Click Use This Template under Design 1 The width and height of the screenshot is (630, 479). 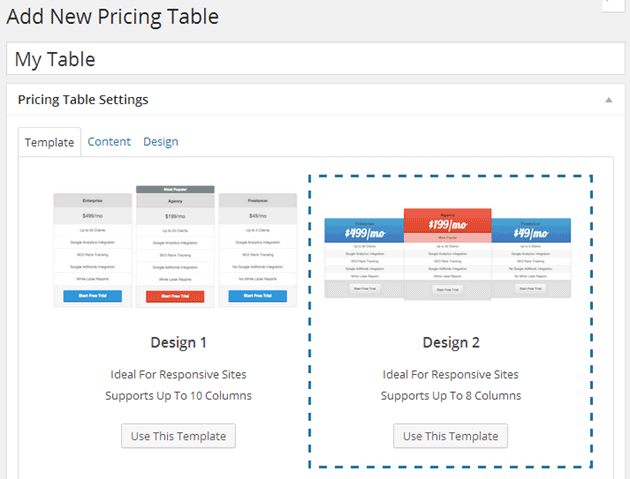(178, 436)
